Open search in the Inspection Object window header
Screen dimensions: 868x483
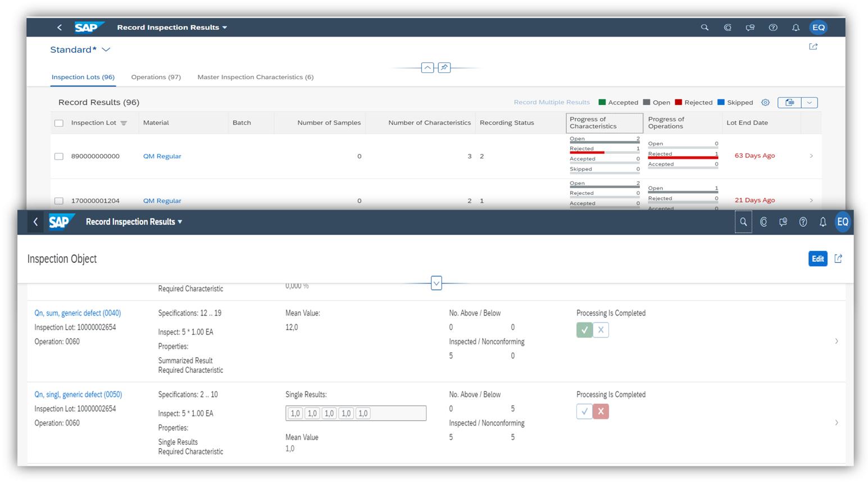(x=743, y=222)
